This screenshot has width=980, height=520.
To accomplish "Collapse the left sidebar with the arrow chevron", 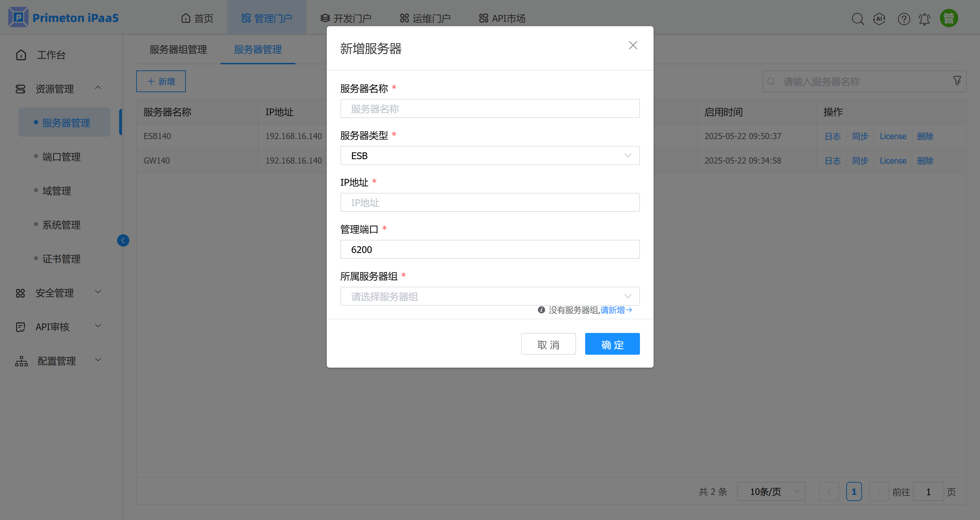I will tap(123, 240).
